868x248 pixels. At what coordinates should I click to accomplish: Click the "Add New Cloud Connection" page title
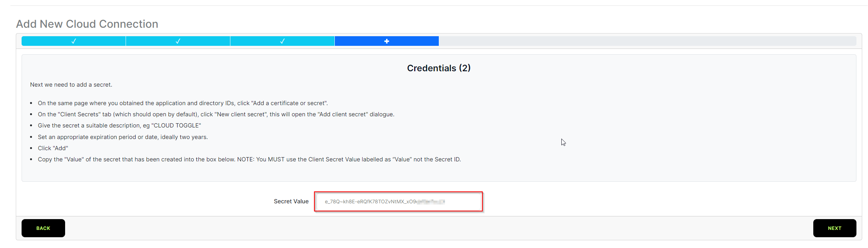pos(87,24)
